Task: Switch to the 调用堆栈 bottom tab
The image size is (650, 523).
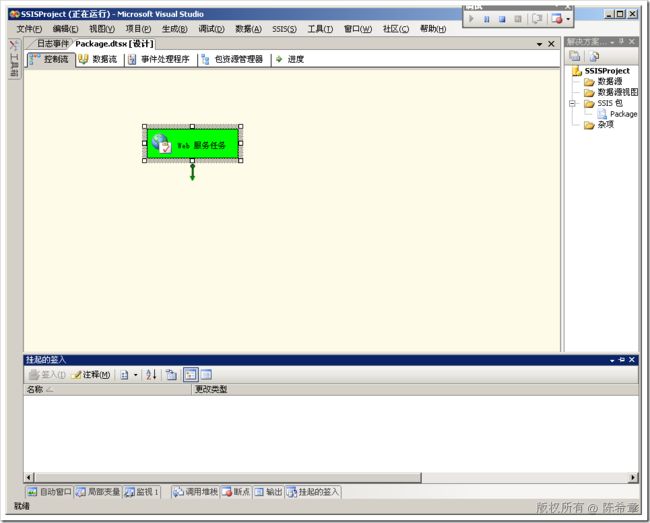Action: tap(195, 492)
